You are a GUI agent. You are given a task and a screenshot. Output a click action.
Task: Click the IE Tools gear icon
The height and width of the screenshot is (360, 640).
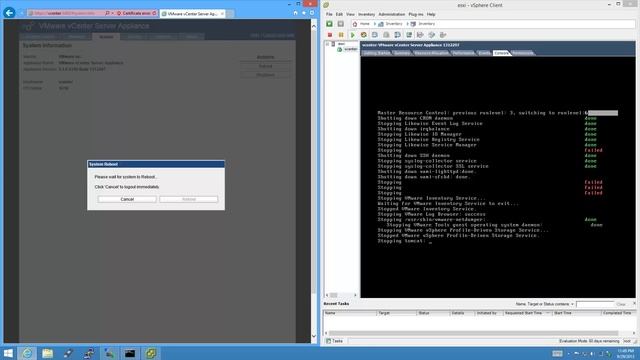pyautogui.click(x=312, y=13)
